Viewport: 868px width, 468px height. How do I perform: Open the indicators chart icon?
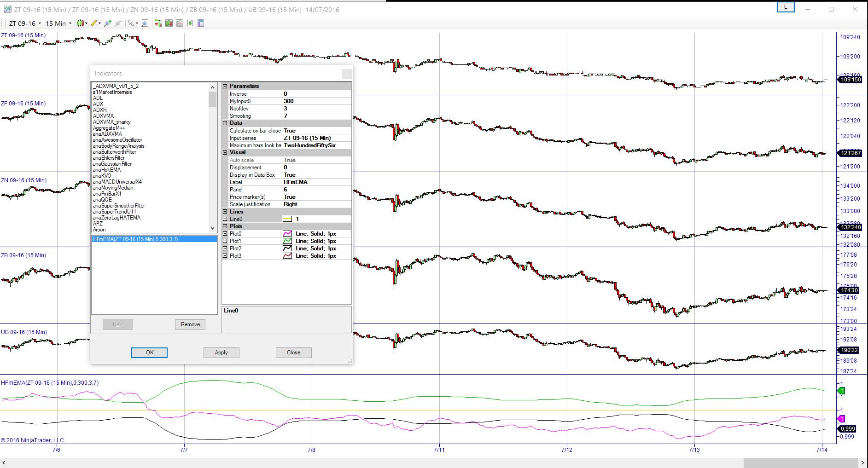pyautogui.click(x=179, y=23)
